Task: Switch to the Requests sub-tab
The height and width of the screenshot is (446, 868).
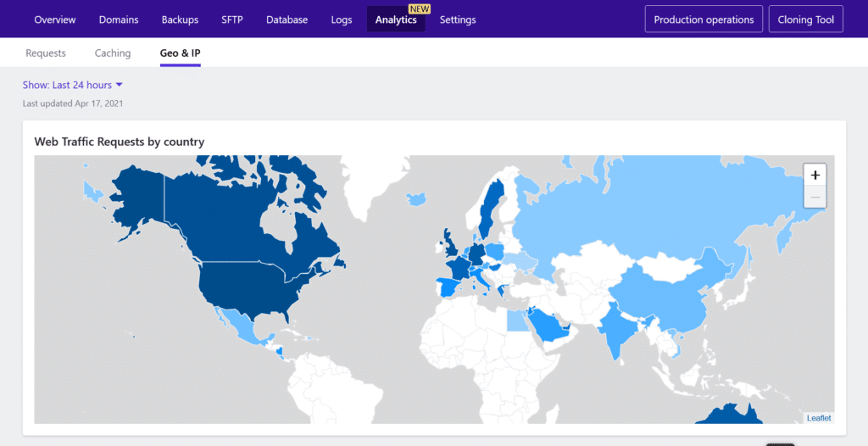Action: [x=46, y=53]
